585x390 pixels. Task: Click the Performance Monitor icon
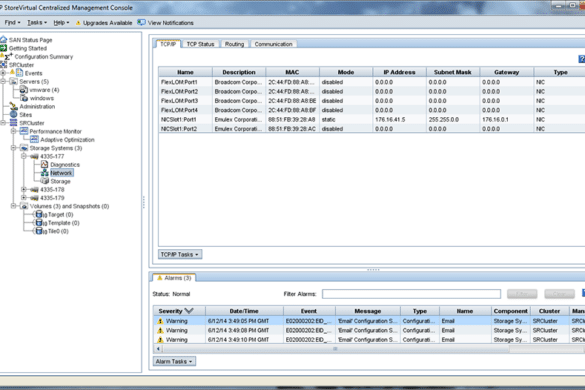point(24,131)
